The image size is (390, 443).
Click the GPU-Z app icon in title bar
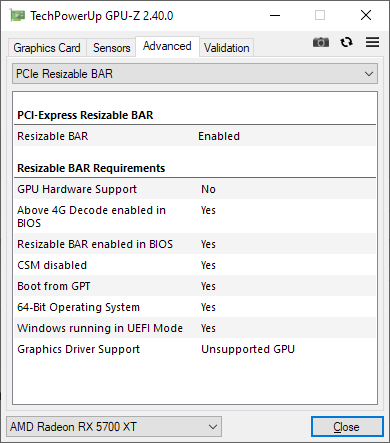tap(17, 15)
